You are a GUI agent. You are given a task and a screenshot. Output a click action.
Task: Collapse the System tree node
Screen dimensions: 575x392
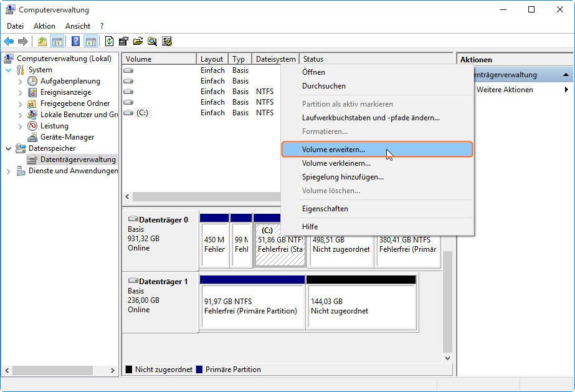click(x=9, y=70)
